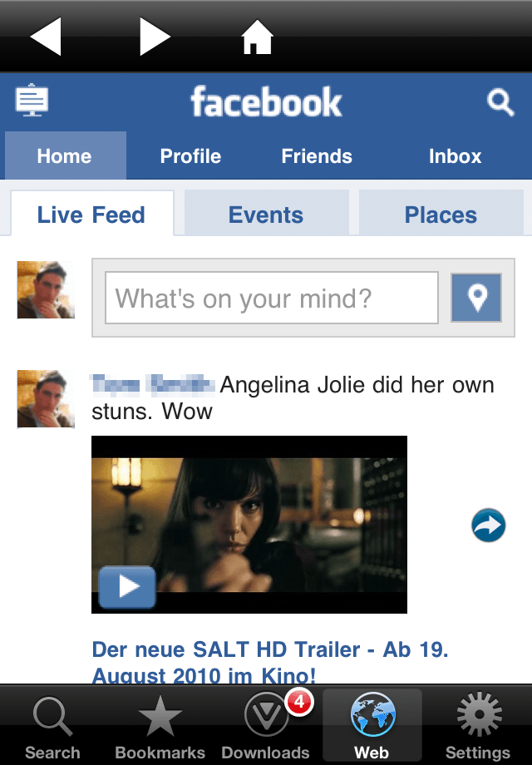Viewport: 532px width, 765px height.
Task: Open the Friends tab
Action: coord(317,156)
